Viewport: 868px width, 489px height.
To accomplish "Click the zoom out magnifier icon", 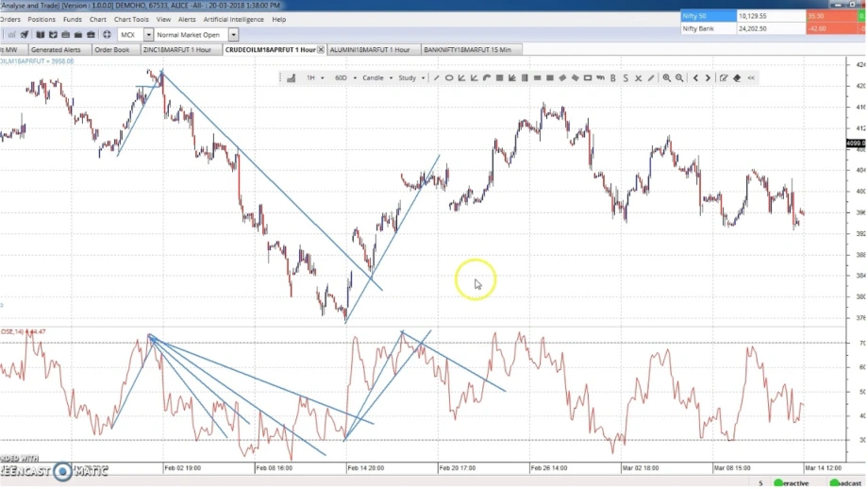I will [679, 78].
